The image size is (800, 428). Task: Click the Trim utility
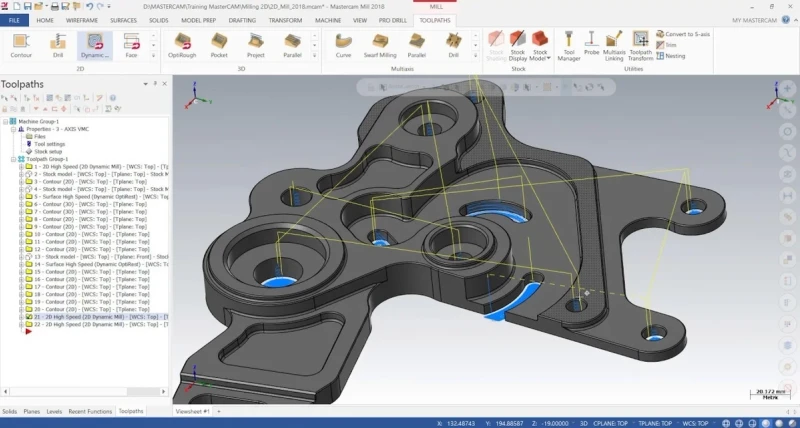[x=666, y=45]
